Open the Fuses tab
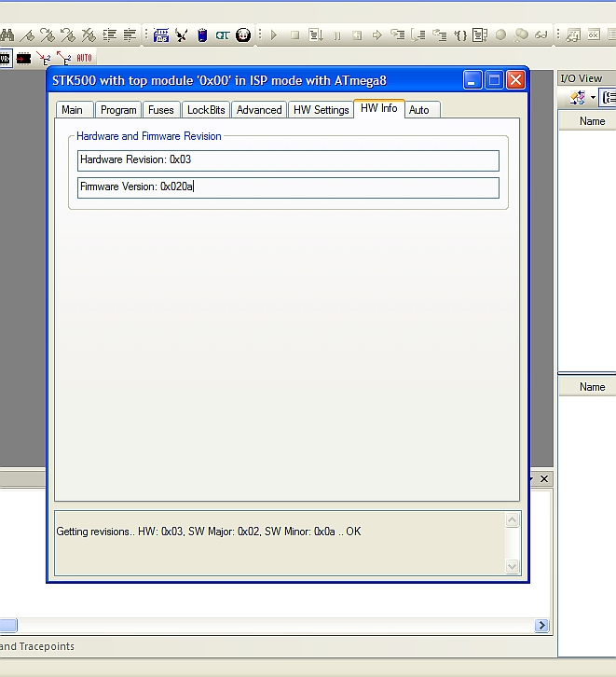Image resolution: width=616 pixels, height=677 pixels. point(161,110)
